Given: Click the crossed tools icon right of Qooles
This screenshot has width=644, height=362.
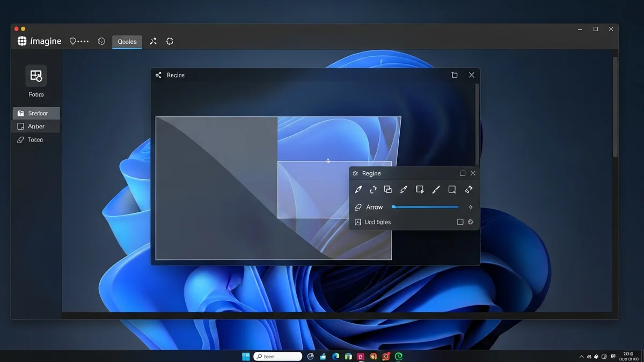Looking at the screenshot, I should tap(153, 41).
